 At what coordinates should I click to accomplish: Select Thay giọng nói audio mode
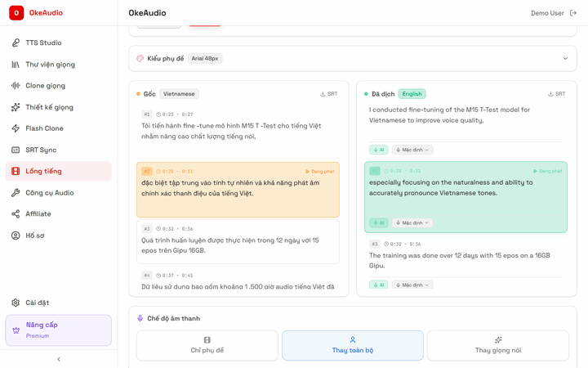pyautogui.click(x=498, y=345)
